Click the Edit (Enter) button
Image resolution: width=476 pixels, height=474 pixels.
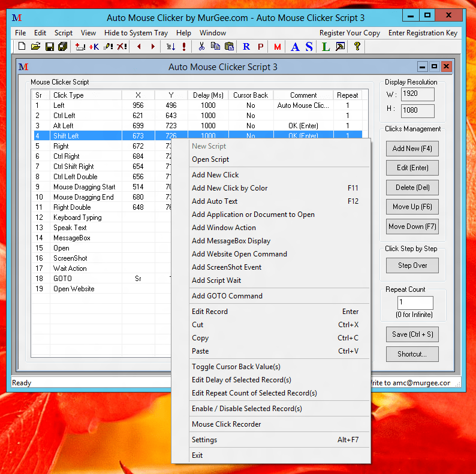412,168
